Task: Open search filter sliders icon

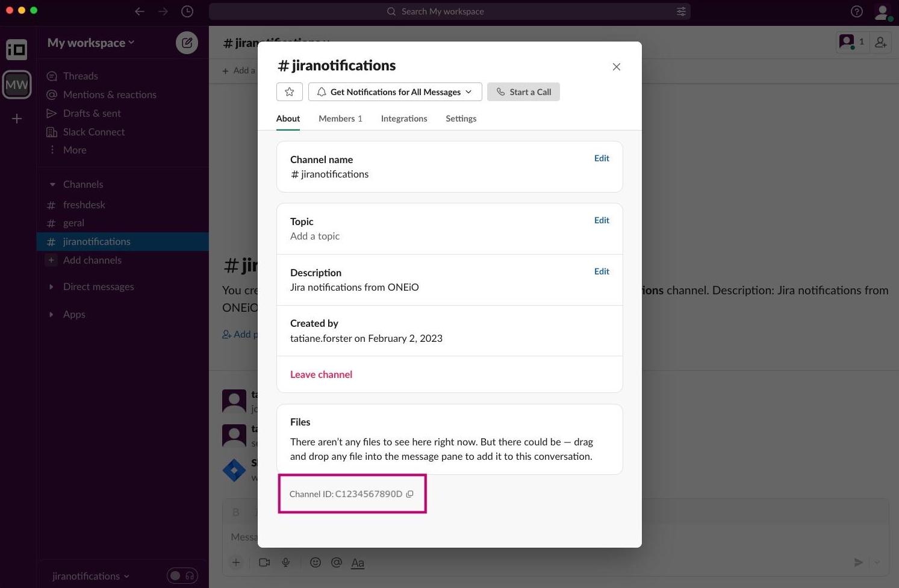Action: (681, 11)
